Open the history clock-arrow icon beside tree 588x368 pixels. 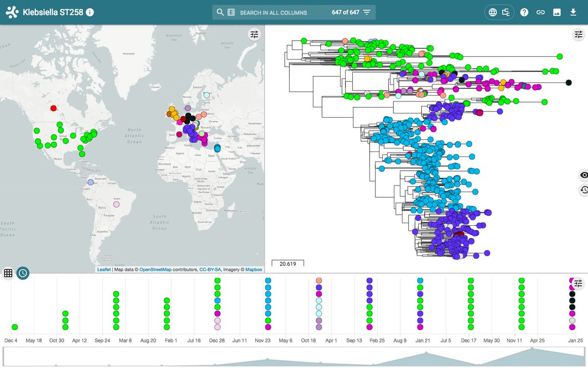tap(584, 190)
